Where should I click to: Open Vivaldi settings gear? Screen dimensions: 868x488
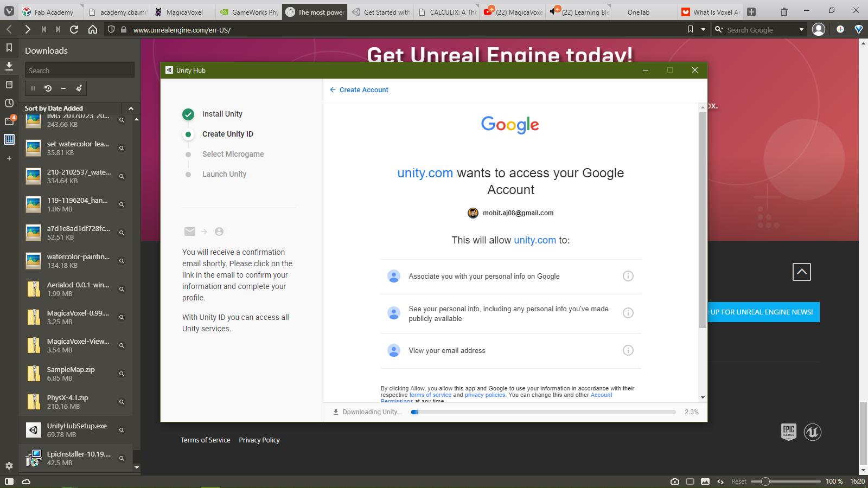[9, 466]
